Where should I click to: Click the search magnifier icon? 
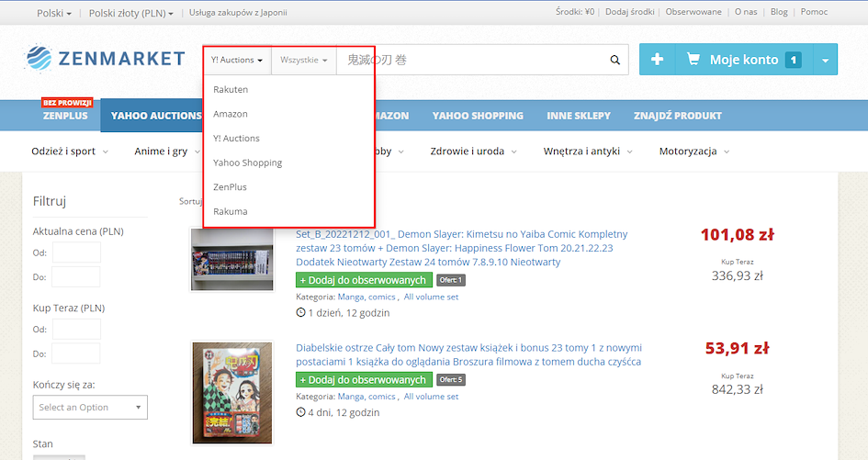click(615, 60)
